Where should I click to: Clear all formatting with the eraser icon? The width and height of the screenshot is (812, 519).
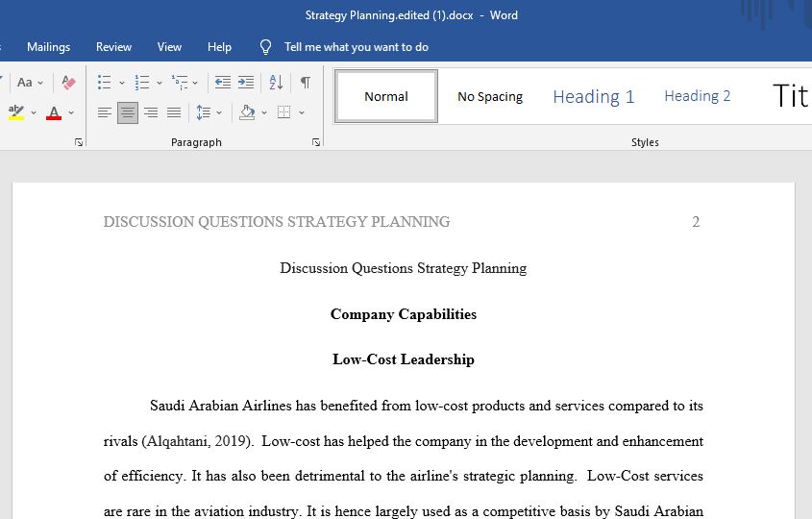pyautogui.click(x=68, y=83)
